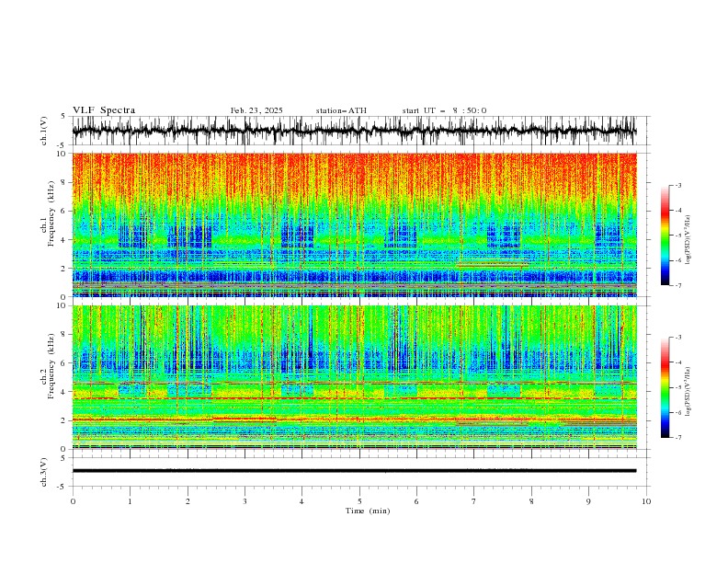
Task: Click the ch.1 voltage waveform trace
Action: (x=354, y=131)
